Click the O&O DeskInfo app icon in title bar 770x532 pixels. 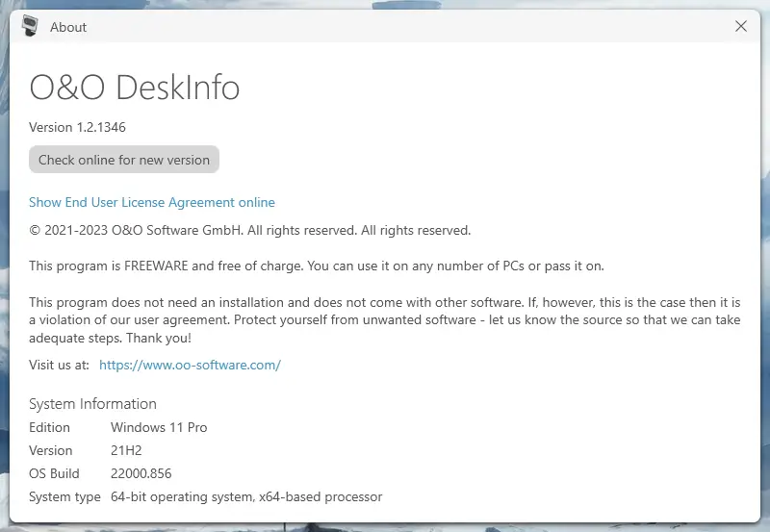pos(31,26)
